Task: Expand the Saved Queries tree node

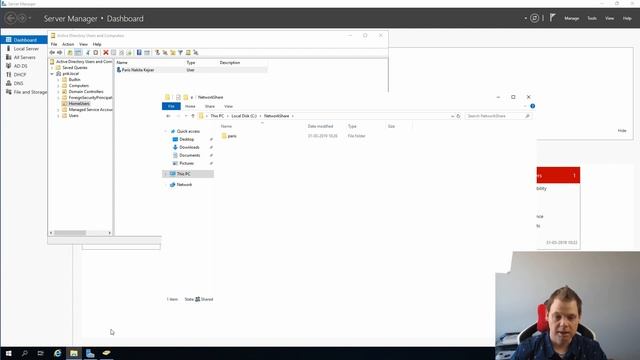Action: 52,68
